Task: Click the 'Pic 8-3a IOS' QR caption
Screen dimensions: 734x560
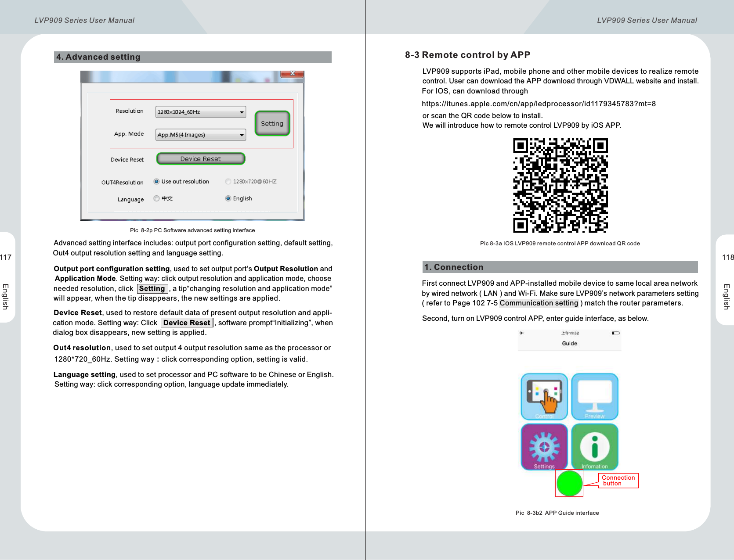Action: click(560, 244)
